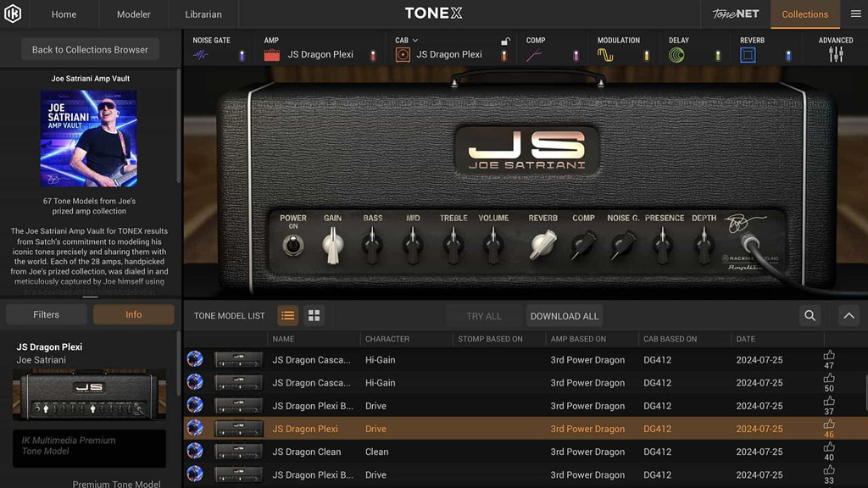Expand the CAB dropdown arrow
The height and width of the screenshot is (488, 868).
[415, 41]
